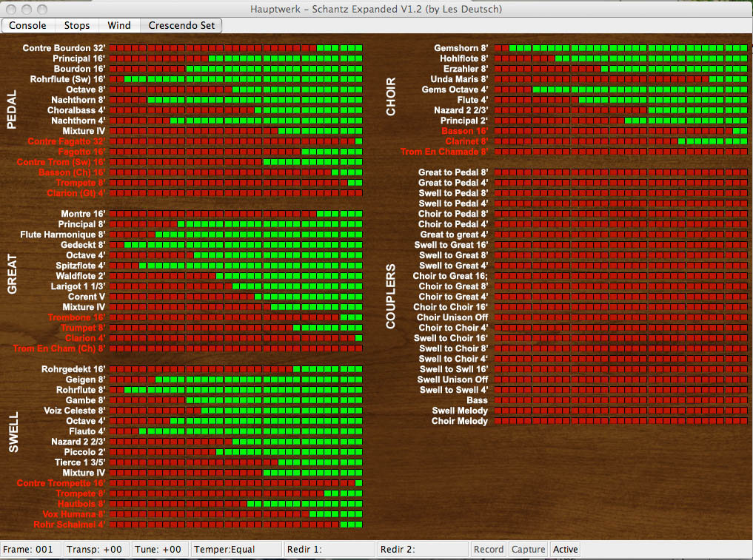Open the Stops tab

coord(77,25)
